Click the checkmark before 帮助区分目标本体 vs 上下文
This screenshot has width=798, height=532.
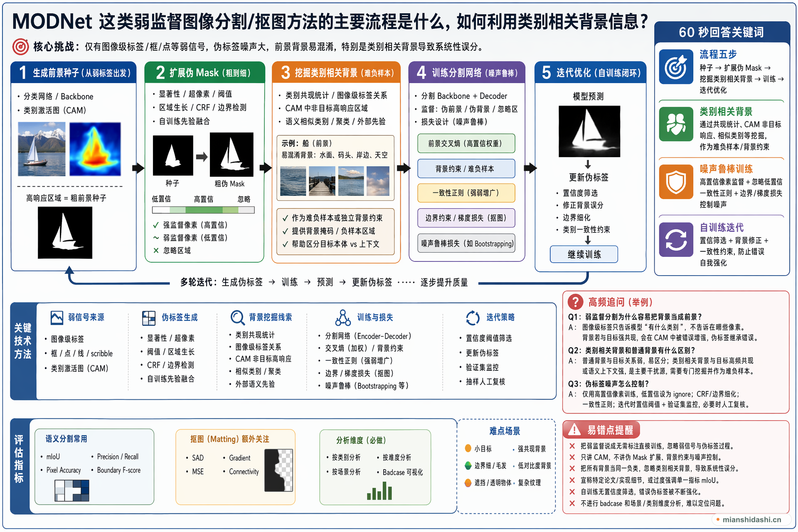(x=285, y=244)
